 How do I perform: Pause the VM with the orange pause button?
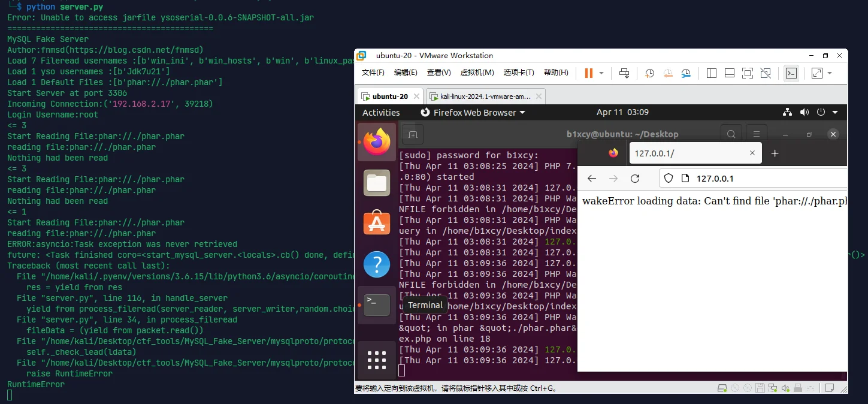tap(588, 73)
